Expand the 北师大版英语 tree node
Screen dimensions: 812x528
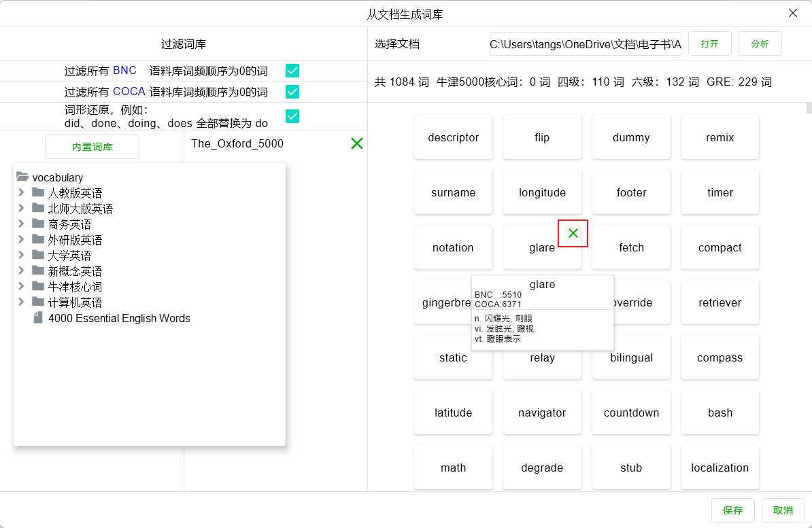coord(20,208)
